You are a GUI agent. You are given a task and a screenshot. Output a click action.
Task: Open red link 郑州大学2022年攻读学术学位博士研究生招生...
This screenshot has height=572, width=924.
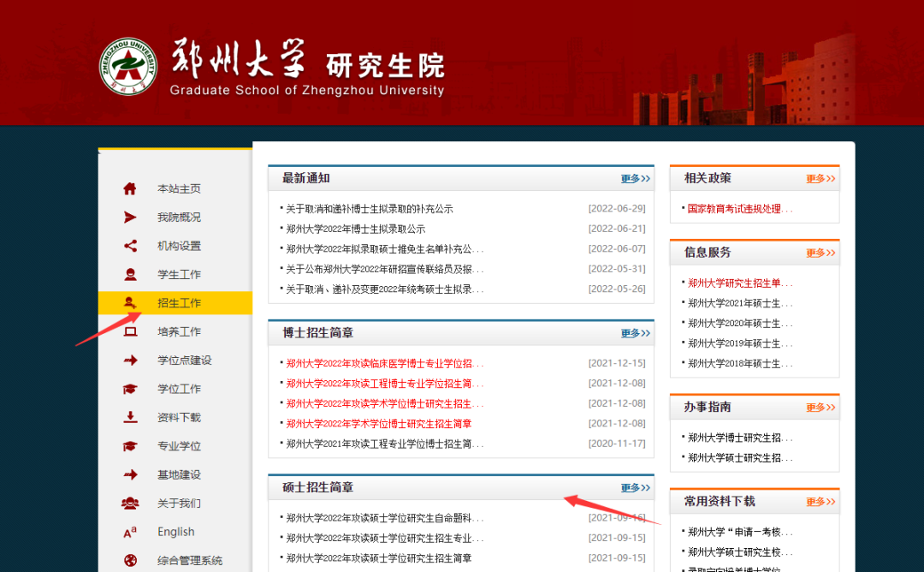[384, 403]
